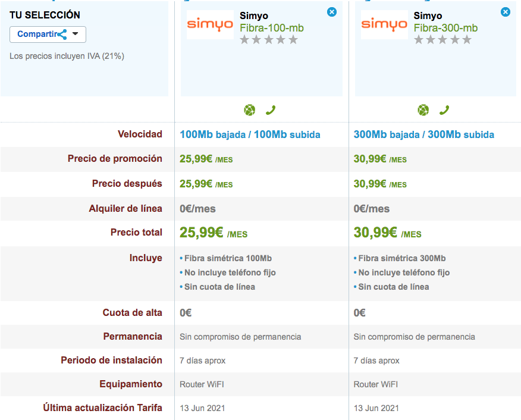521x420 pixels.
Task: Click the internet globe icon under Fibra-100-mb
Action: tap(250, 110)
